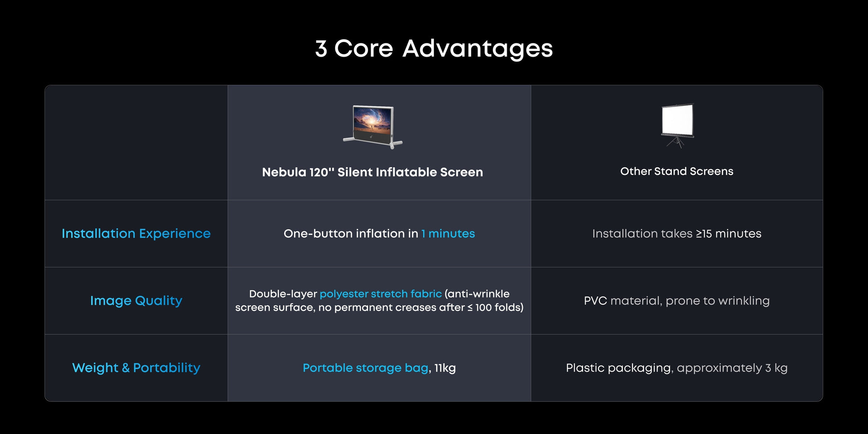Click 'One-button inflation in' text
The width and height of the screenshot is (868, 434).
tap(351, 234)
